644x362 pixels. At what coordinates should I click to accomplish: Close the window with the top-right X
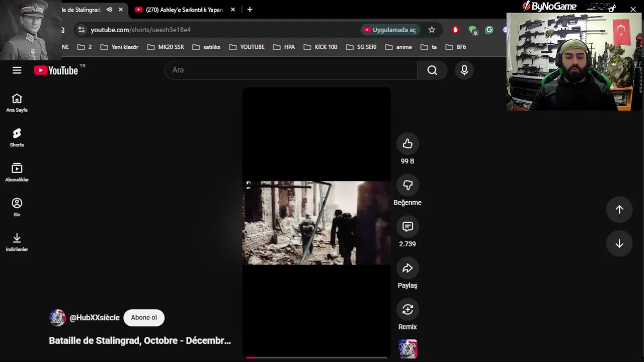coord(633,9)
